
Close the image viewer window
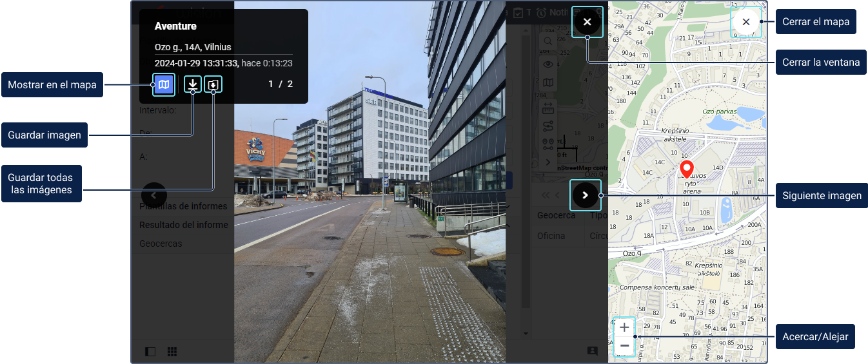(587, 22)
